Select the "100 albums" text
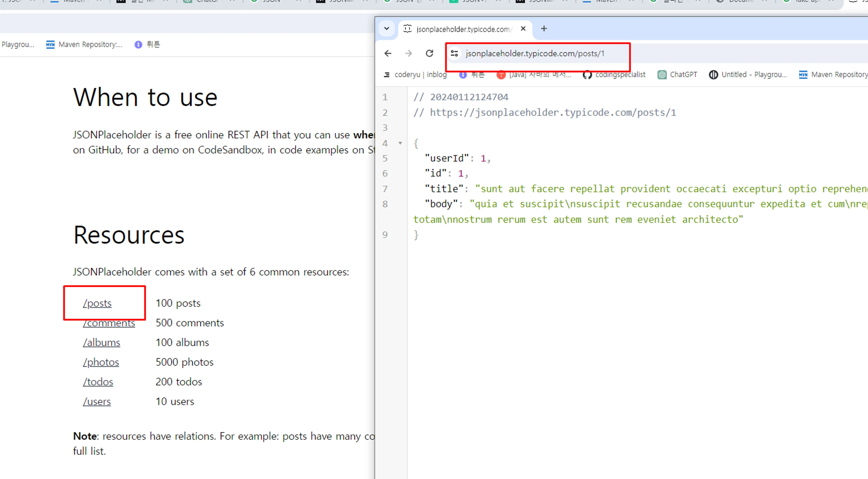Screen dimensions: 868x479 [x=182, y=342]
